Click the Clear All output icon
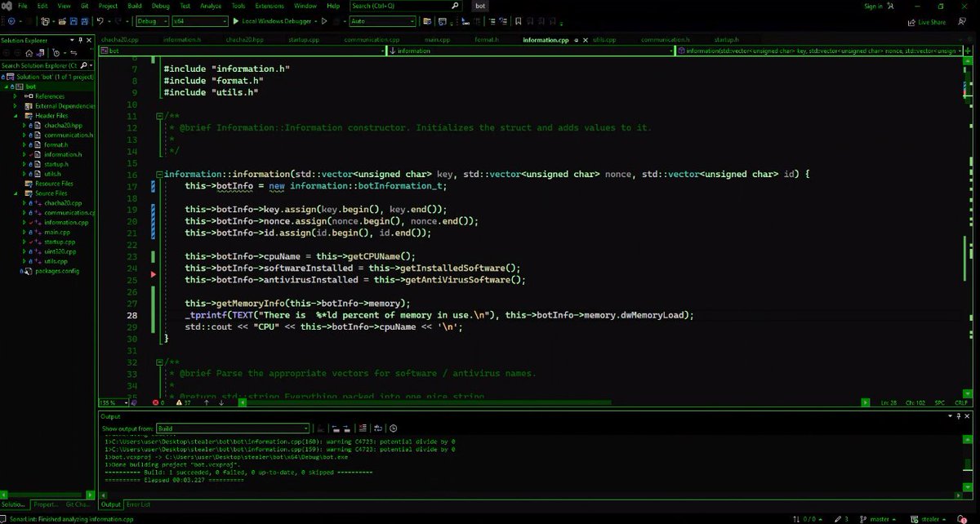The image size is (980, 524). [363, 429]
